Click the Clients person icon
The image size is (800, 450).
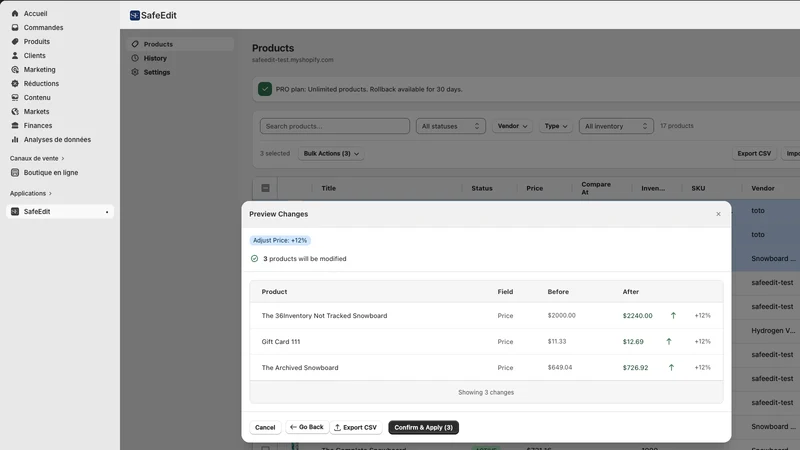tap(15, 56)
